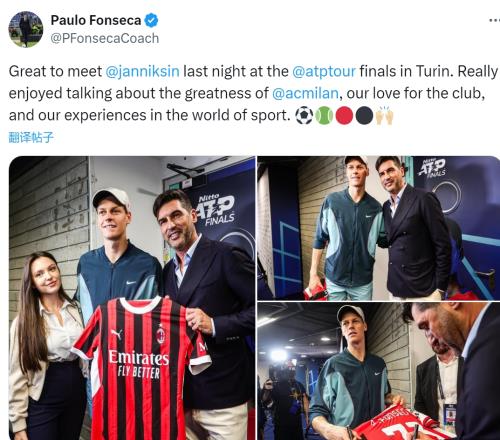Open top-right photo of two men posing
This screenshot has width=500, height=440.
point(379,228)
